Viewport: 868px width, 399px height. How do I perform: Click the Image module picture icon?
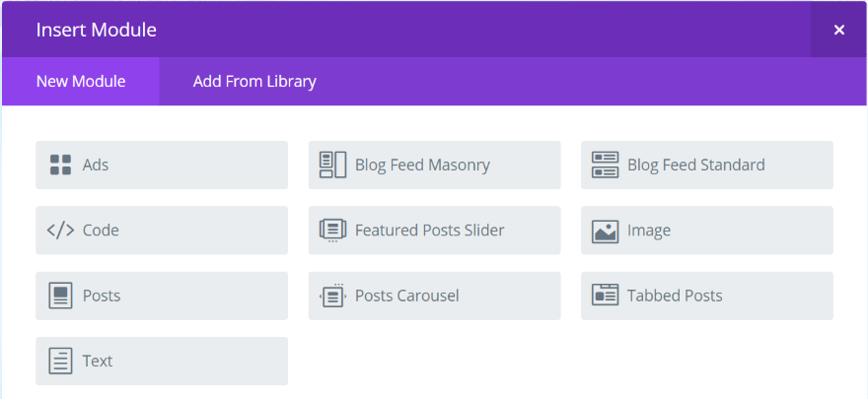click(x=605, y=231)
